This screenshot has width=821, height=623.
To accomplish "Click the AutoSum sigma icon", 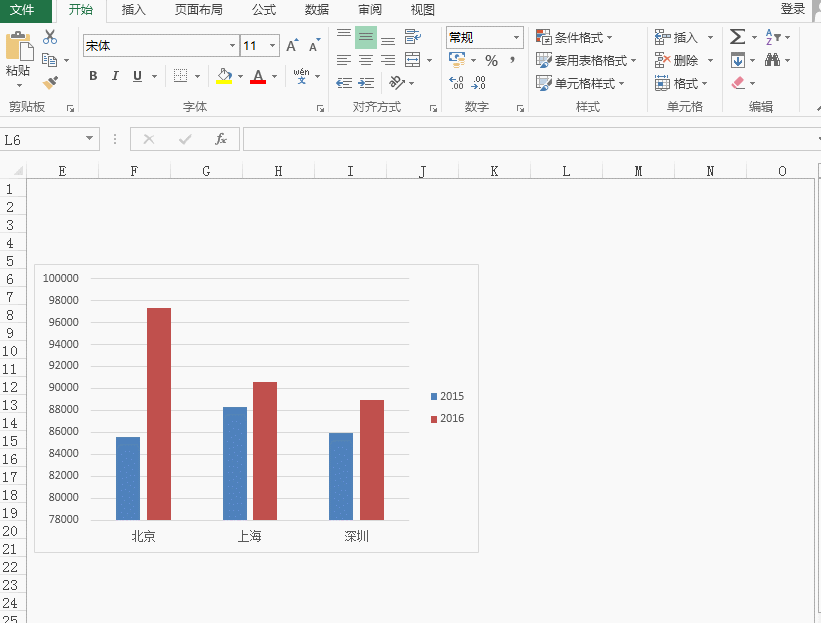I will click(x=737, y=37).
